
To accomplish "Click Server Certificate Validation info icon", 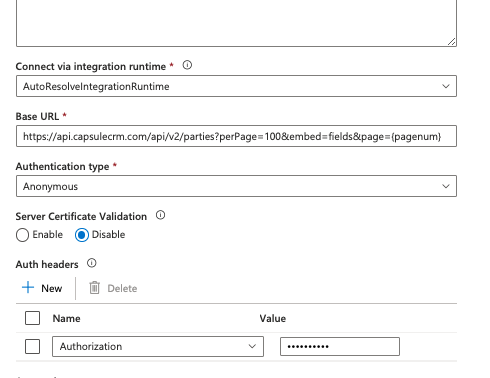I will pos(160,215).
